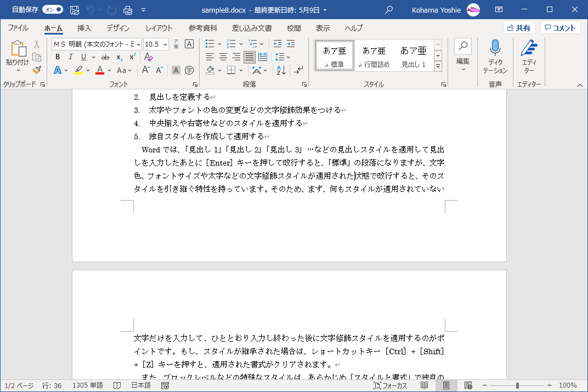This screenshot has width=588, height=392.
Task: Enable フォーカス mode in the status bar
Action: (x=392, y=386)
